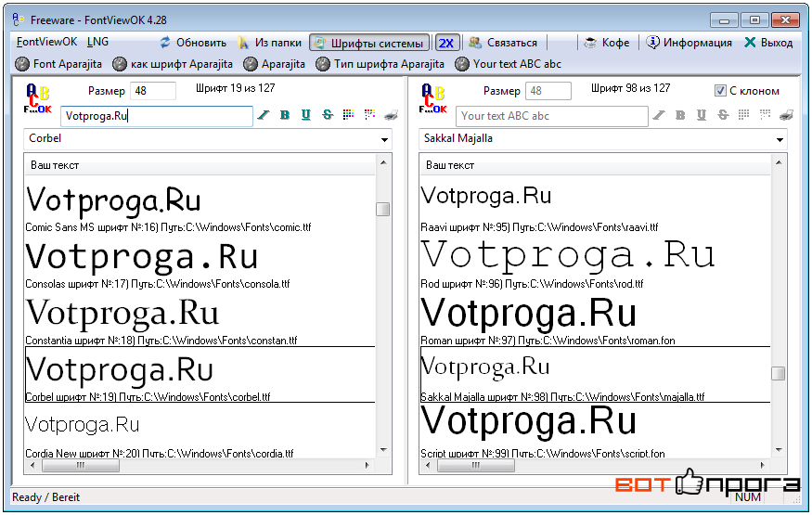812x515 pixels.
Task: Click the app icon in the title bar
Action: tap(19, 19)
